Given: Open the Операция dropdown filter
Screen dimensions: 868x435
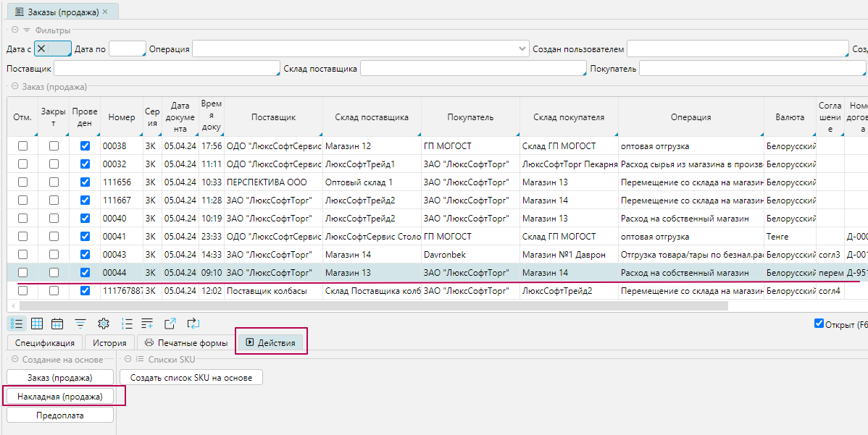Looking at the screenshot, I should click(522, 49).
